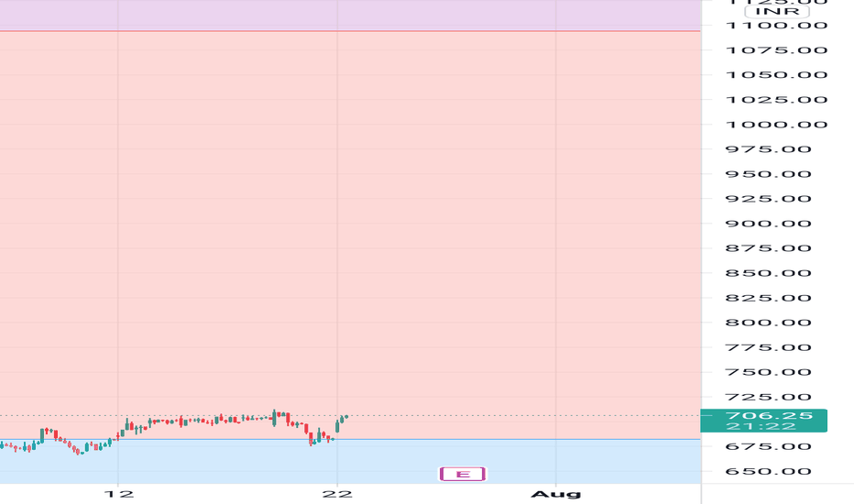854x504 pixels.
Task: Select the "22" date on time axis
Action: click(337, 494)
